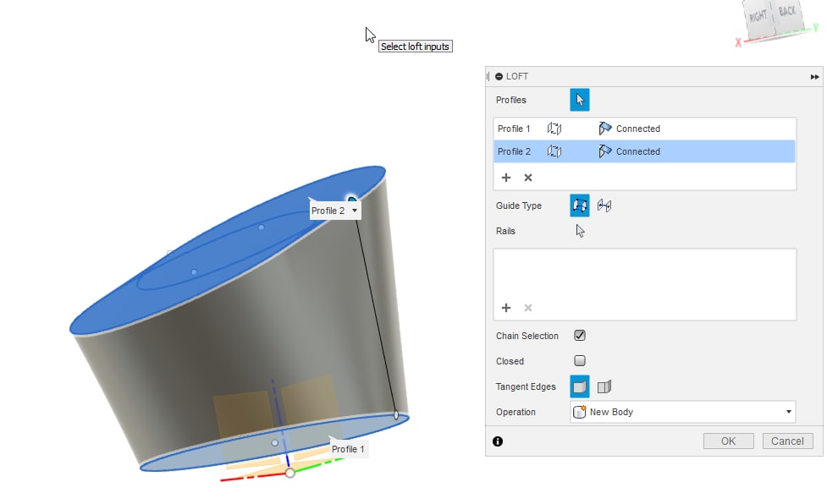Viewport: 827px width, 504px height.
Task: Select the Profile 2 row in list
Action: [x=644, y=151]
